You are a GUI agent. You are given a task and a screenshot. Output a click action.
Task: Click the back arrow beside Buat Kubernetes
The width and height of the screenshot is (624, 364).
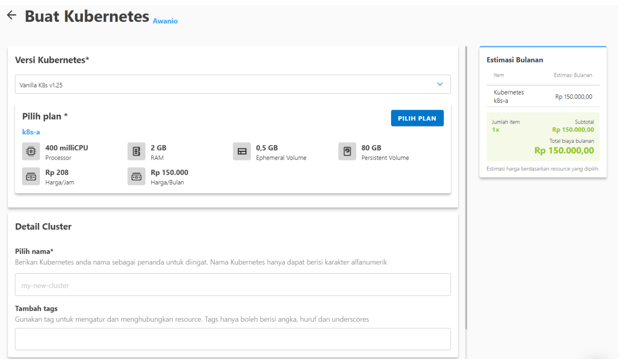click(12, 16)
